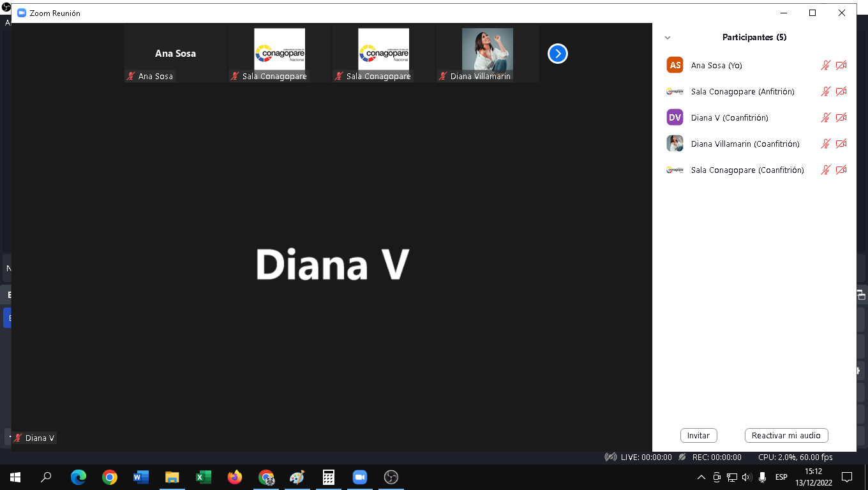This screenshot has width=868, height=490.
Task: Select Ana Sosa video tile
Action: [x=176, y=54]
